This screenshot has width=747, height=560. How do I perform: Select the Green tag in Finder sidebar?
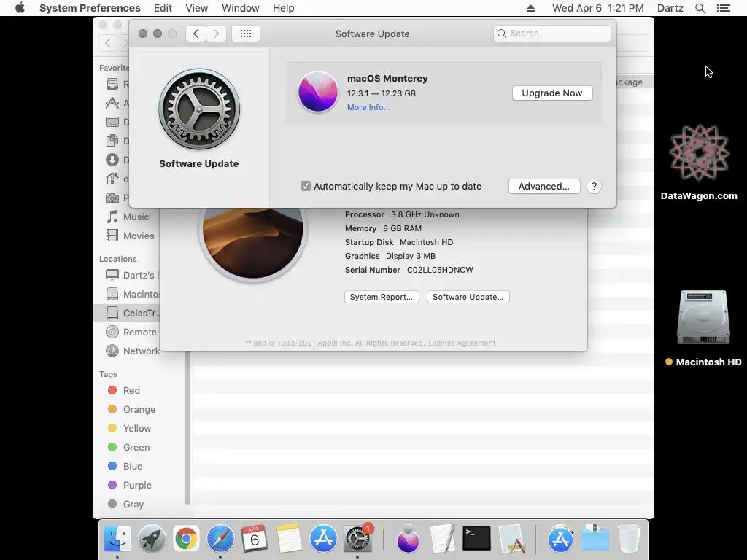(128, 447)
